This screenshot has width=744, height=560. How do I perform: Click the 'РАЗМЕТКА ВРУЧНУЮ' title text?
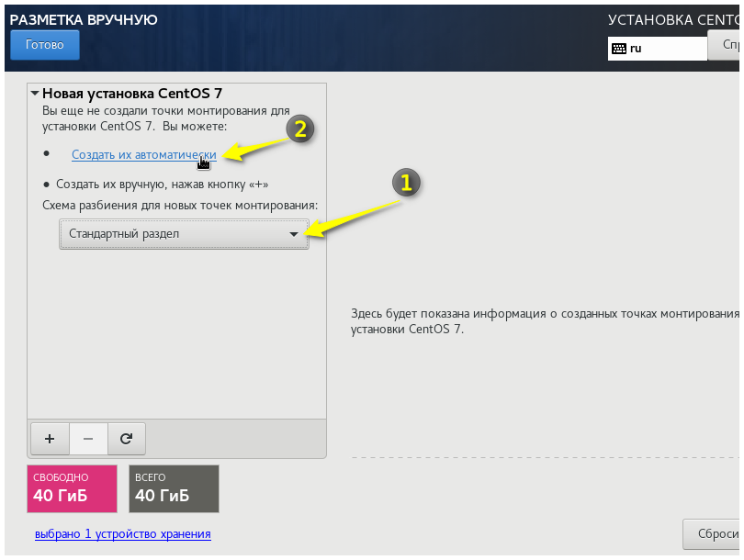pos(84,20)
